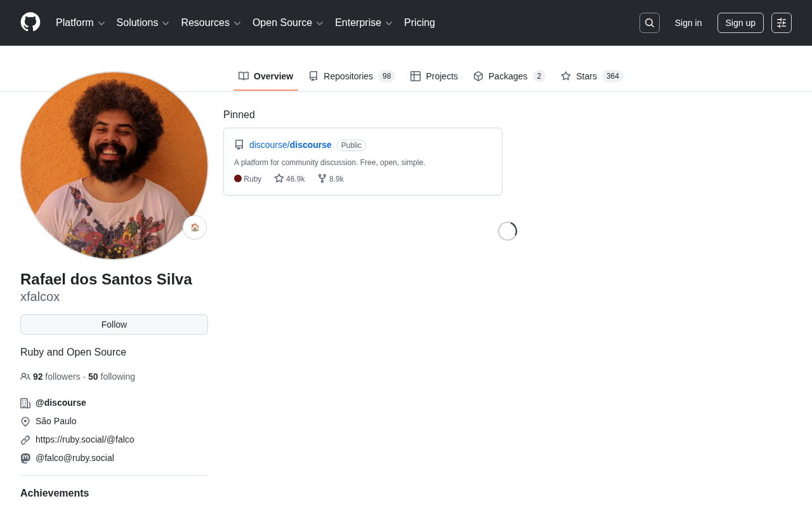
Task: Open the Stars tab
Action: pyautogui.click(x=592, y=76)
